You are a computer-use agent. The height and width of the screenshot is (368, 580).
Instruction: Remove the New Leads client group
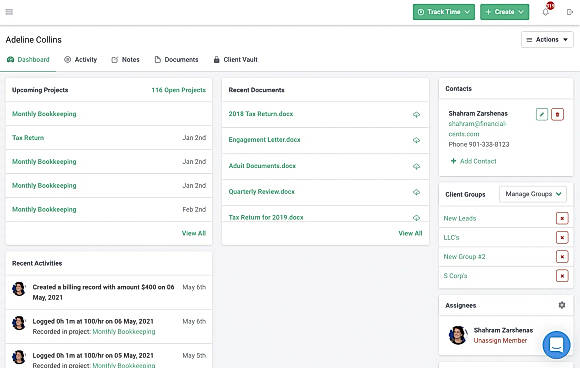(562, 218)
